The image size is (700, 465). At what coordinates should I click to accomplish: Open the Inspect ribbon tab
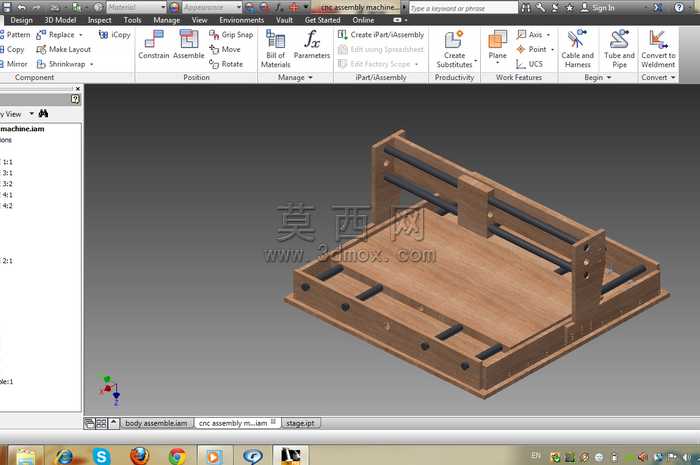click(x=100, y=20)
